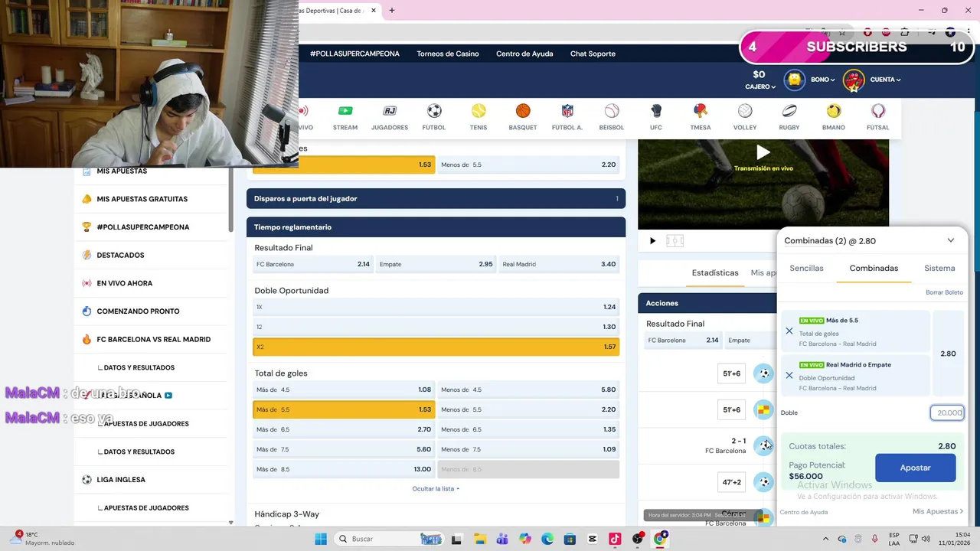980x551 pixels.
Task: Toggle the X2 1.57 selection
Action: [x=436, y=347]
